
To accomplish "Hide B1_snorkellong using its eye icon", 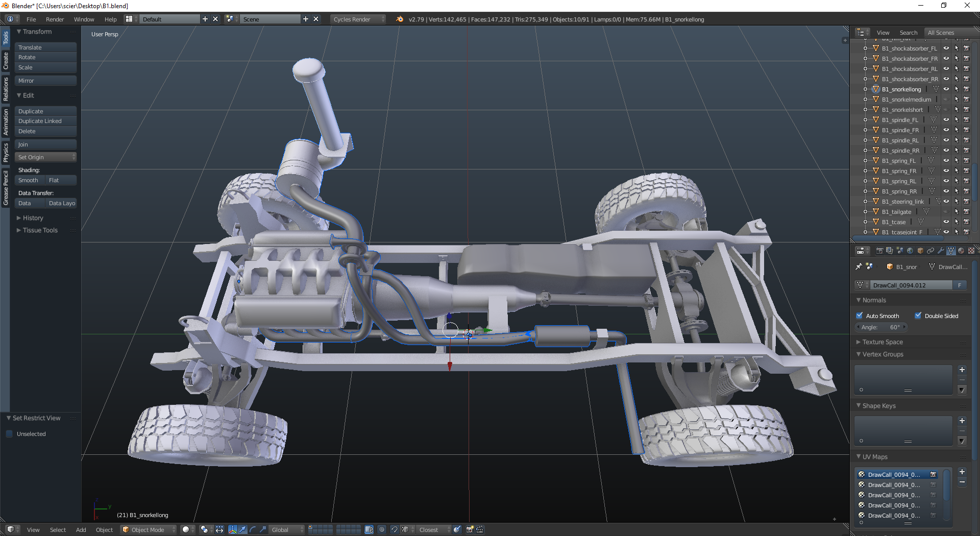I will tap(946, 89).
